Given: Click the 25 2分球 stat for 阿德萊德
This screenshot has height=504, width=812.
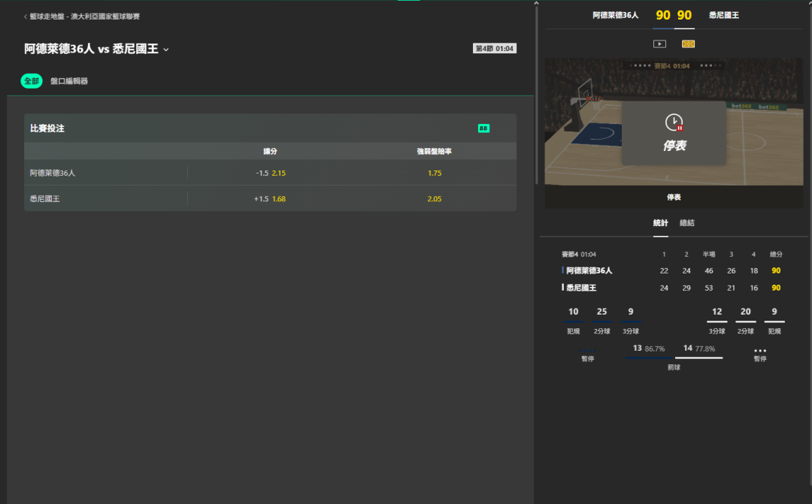Looking at the screenshot, I should click(x=601, y=320).
